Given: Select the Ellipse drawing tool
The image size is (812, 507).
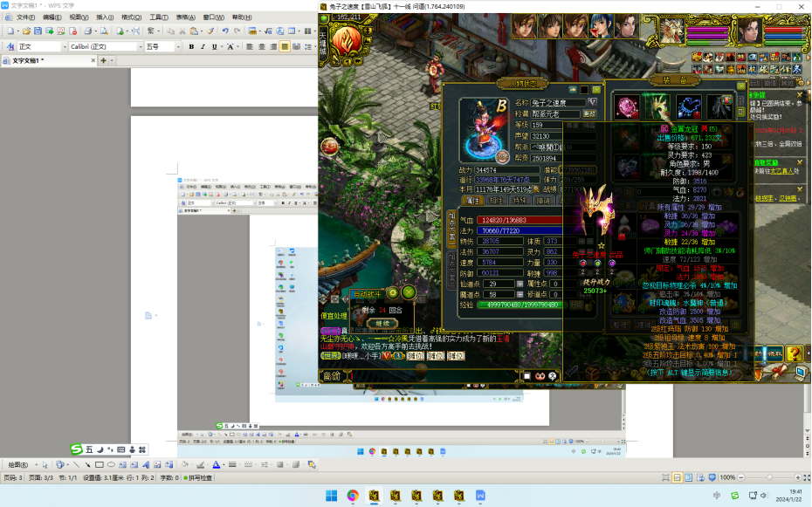Looking at the screenshot, I should [x=111, y=464].
